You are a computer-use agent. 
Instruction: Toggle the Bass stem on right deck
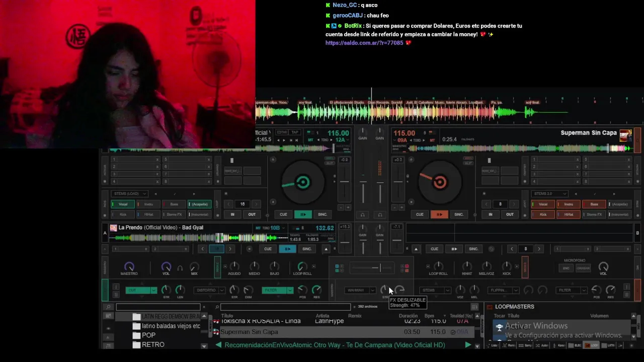594,204
